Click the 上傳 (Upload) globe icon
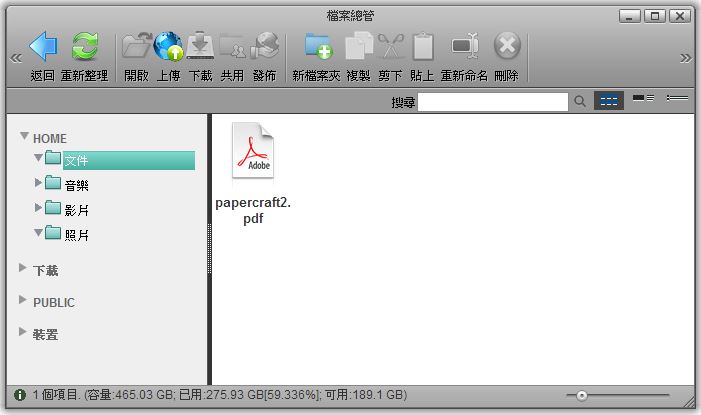Screen dimensions: 701x415 tap(167, 46)
